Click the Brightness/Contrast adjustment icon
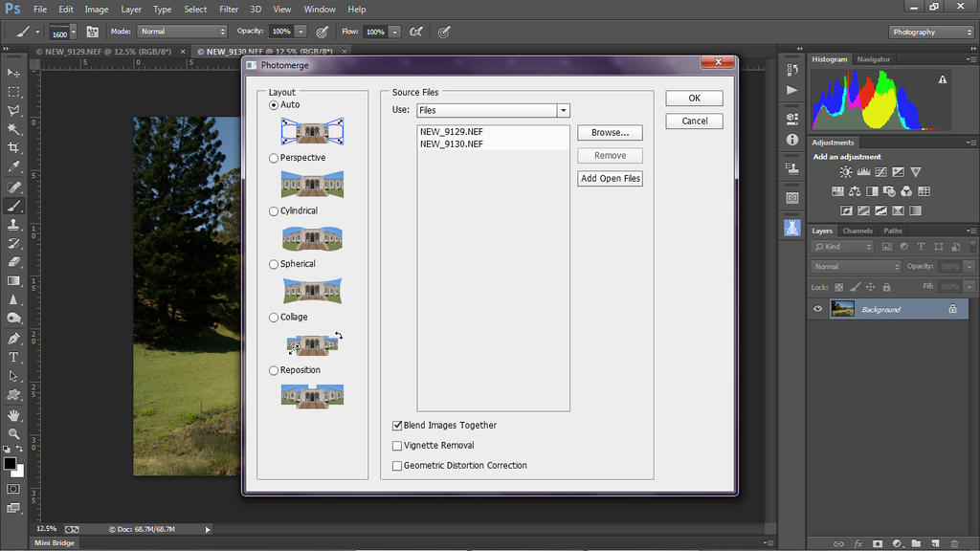The image size is (980, 551). (845, 172)
